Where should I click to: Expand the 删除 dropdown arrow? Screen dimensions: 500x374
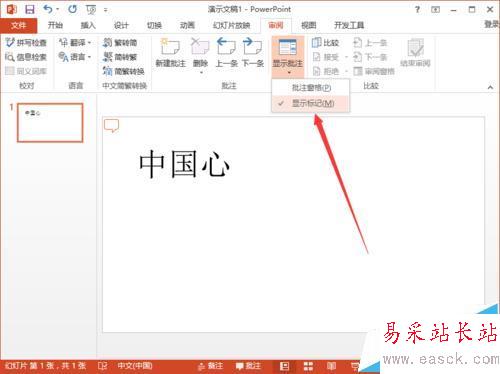[x=201, y=72]
